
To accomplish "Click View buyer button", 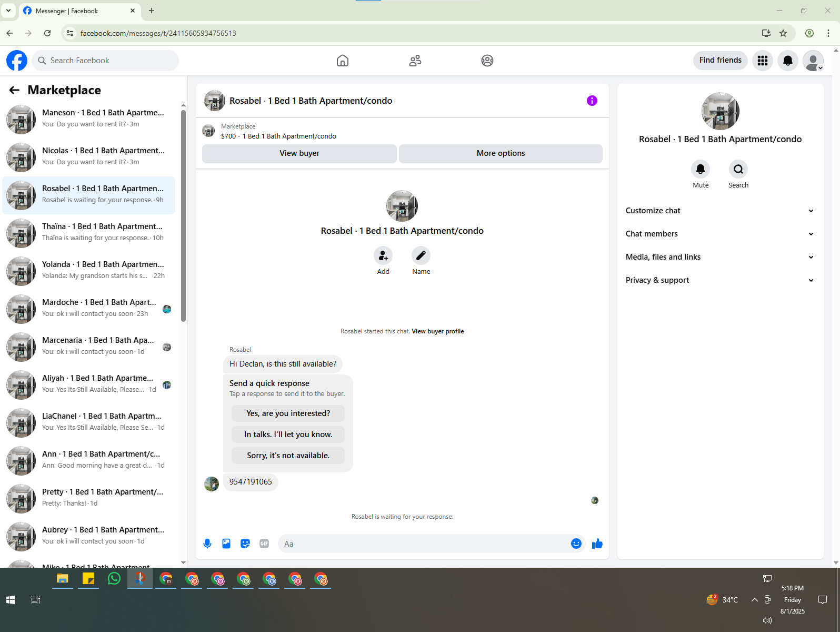I will pyautogui.click(x=299, y=153).
